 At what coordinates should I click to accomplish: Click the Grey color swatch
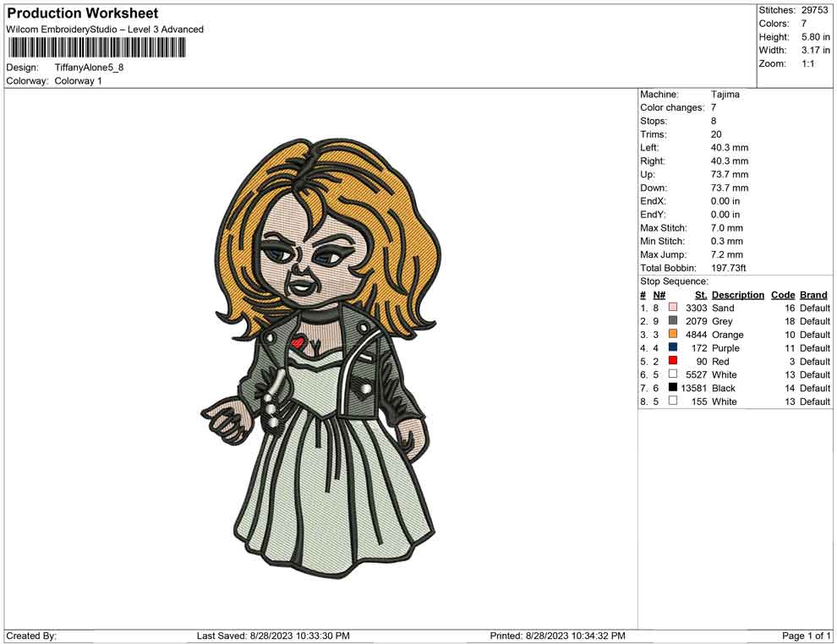click(x=673, y=320)
